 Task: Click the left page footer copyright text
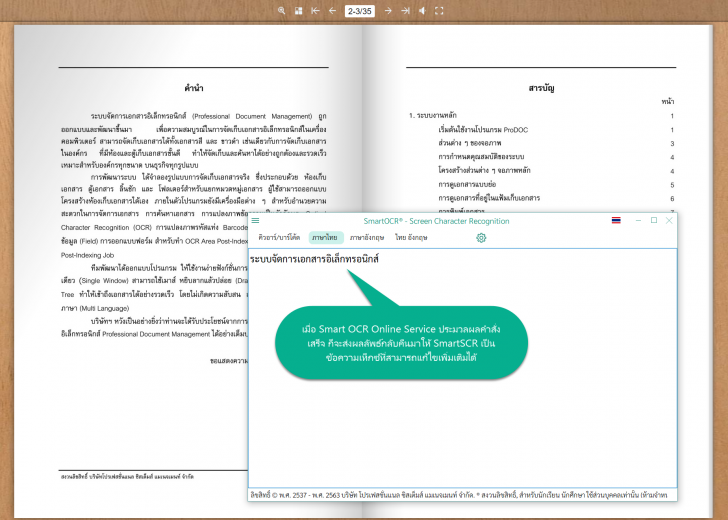tap(127, 476)
